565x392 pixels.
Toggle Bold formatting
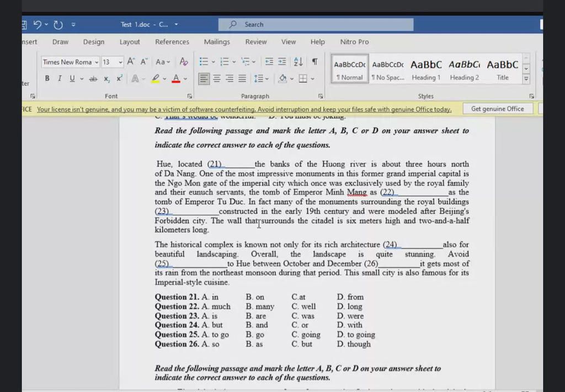(x=47, y=78)
